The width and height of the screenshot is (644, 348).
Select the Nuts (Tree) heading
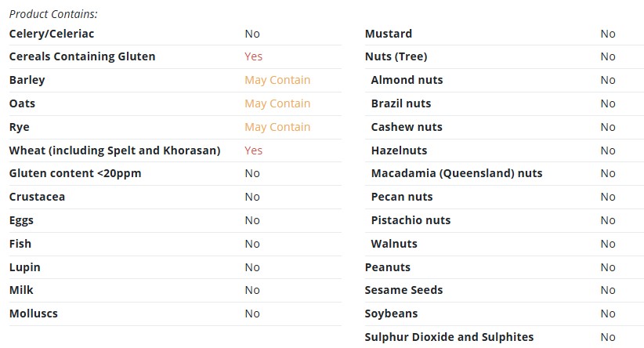[396, 56]
